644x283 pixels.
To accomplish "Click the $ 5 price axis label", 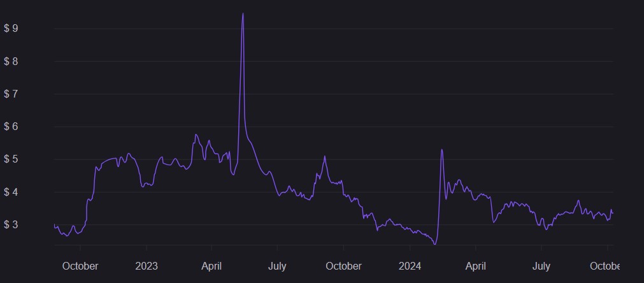I will click(10, 159).
